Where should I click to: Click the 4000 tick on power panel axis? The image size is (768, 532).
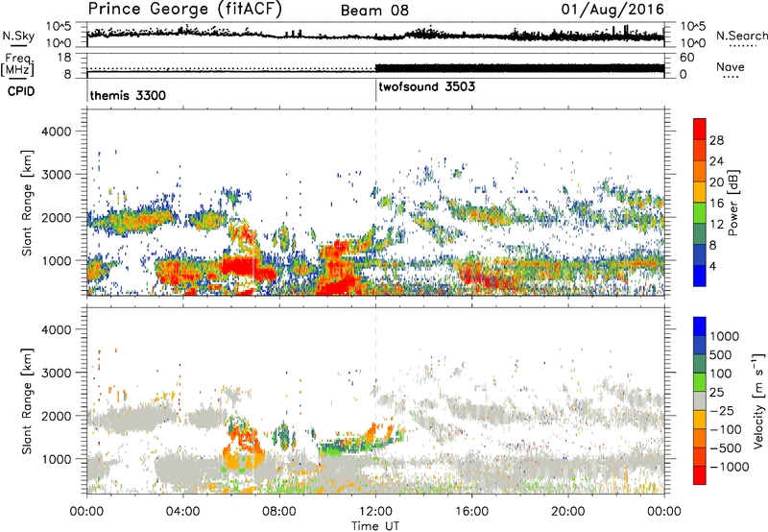coord(56,132)
